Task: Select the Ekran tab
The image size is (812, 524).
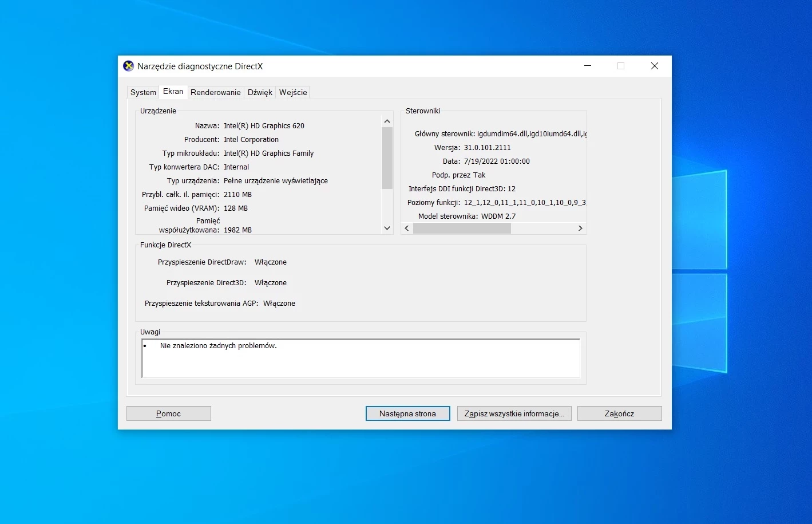Action: click(173, 92)
